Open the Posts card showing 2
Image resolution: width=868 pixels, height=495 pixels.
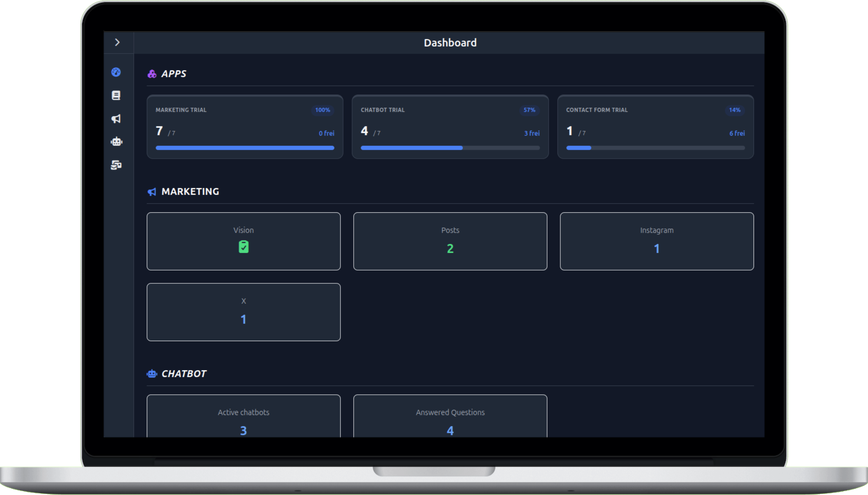[450, 241]
